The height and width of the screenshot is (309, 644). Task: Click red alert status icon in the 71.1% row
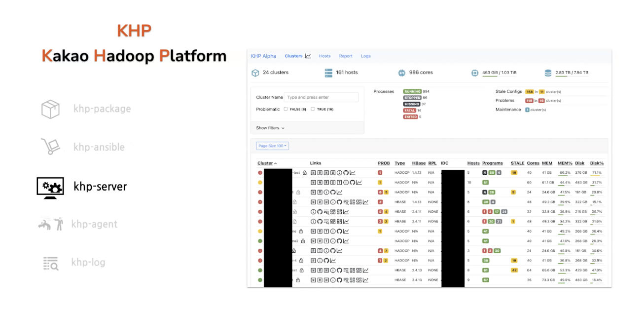tap(260, 173)
